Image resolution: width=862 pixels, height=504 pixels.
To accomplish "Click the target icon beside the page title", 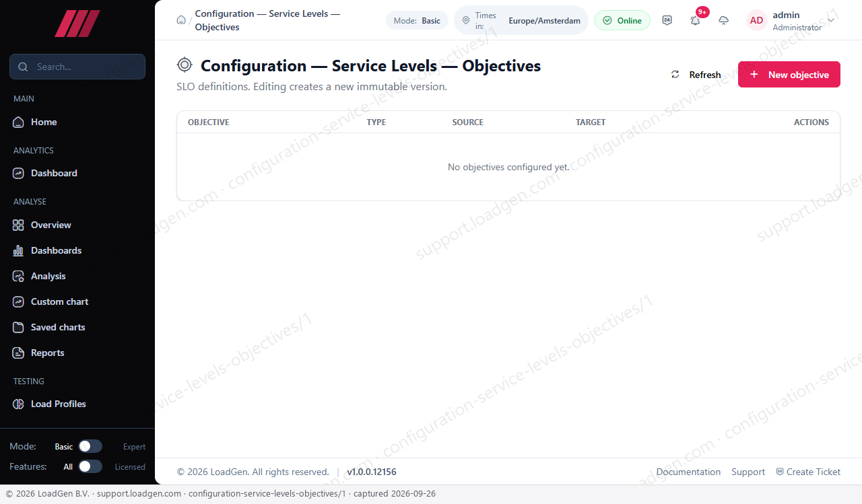I will [x=185, y=65].
